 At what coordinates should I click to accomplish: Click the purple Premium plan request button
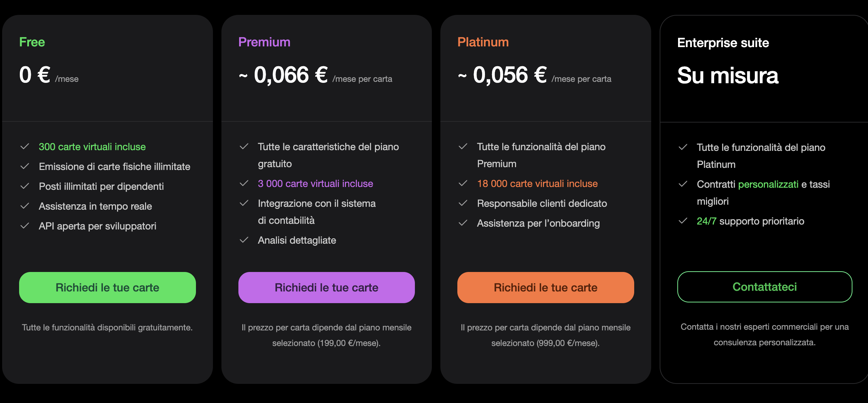pos(326,288)
